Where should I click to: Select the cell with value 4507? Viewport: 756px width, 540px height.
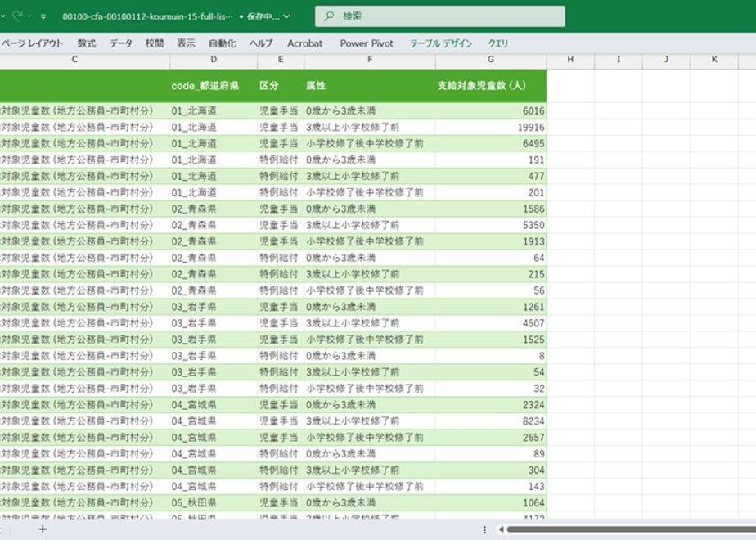pos(491,323)
